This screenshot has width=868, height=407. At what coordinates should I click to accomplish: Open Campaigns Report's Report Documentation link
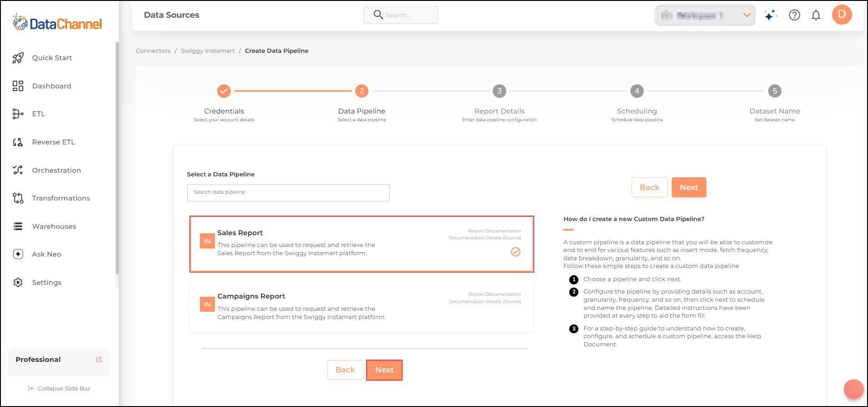click(495, 294)
